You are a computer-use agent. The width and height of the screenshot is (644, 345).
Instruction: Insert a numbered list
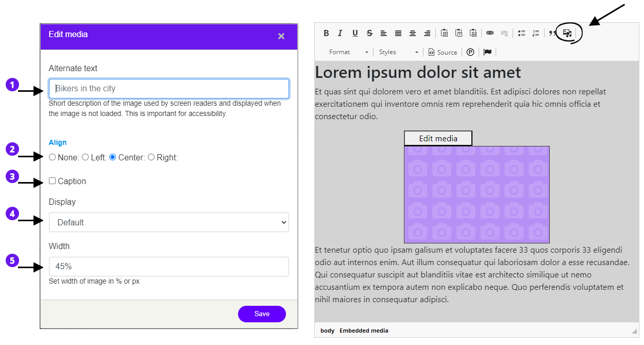tap(536, 33)
